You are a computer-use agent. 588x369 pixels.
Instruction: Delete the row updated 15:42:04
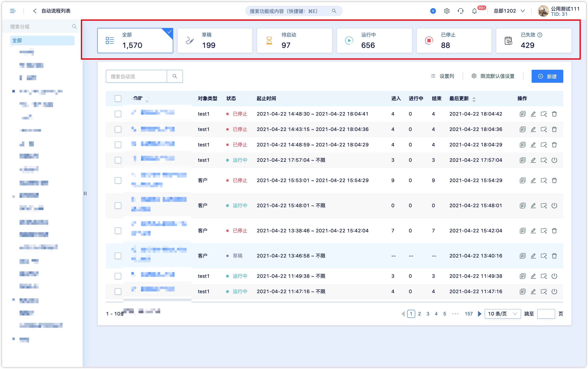pyautogui.click(x=554, y=231)
